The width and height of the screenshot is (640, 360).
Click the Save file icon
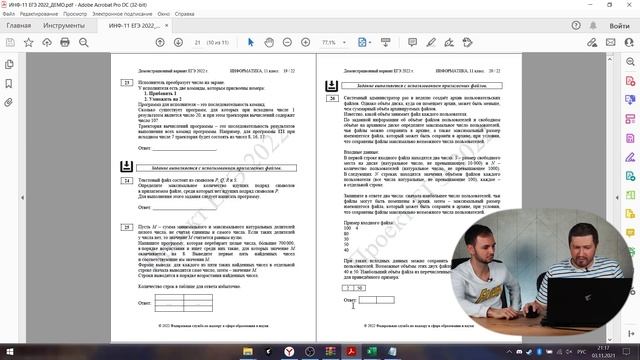point(10,42)
